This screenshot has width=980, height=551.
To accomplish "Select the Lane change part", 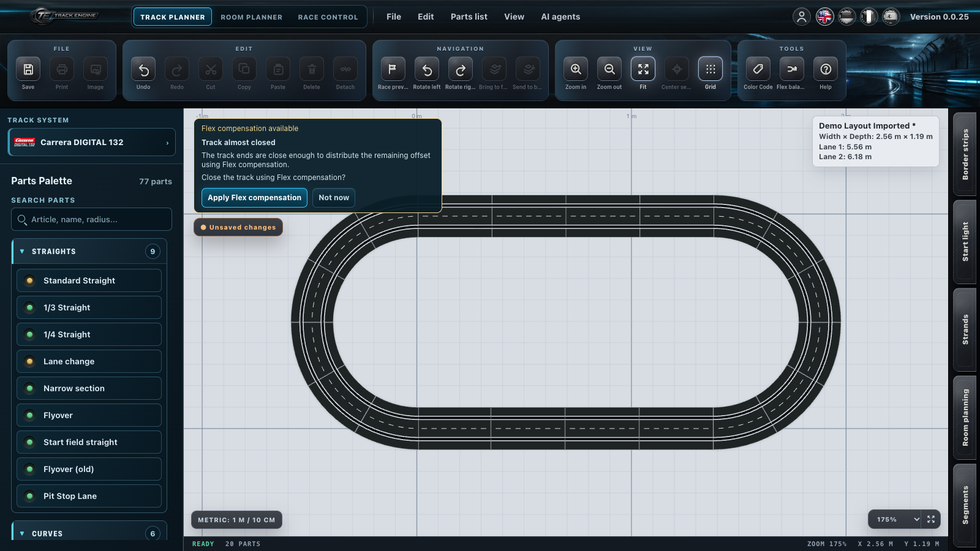I will pyautogui.click(x=89, y=361).
